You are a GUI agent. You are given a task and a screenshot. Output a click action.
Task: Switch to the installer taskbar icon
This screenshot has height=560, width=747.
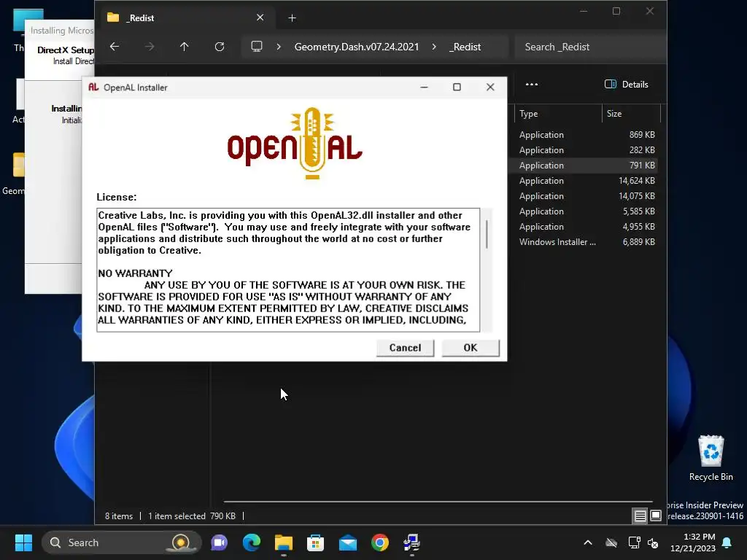click(x=411, y=542)
